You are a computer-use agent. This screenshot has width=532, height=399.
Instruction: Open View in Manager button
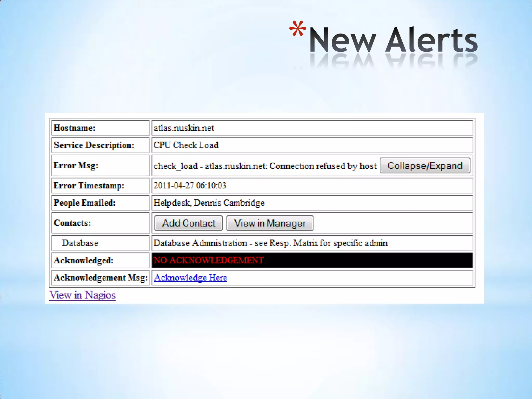[x=270, y=223]
